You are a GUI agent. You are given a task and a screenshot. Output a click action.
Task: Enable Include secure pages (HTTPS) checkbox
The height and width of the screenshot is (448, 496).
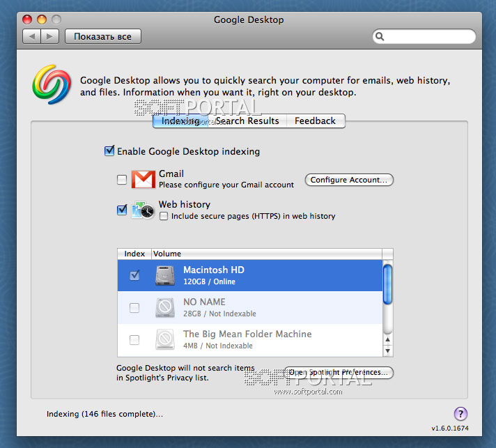click(x=164, y=216)
